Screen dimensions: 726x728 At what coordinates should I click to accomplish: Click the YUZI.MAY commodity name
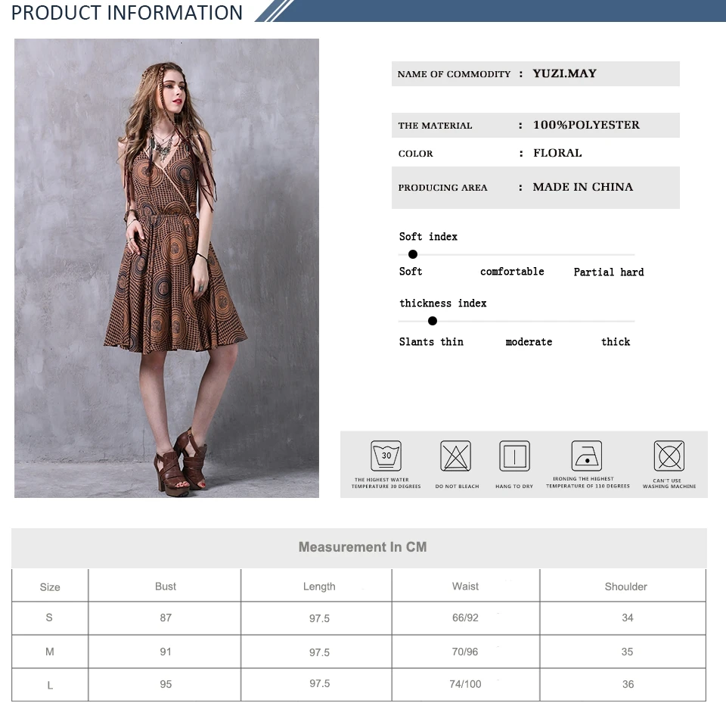(565, 73)
